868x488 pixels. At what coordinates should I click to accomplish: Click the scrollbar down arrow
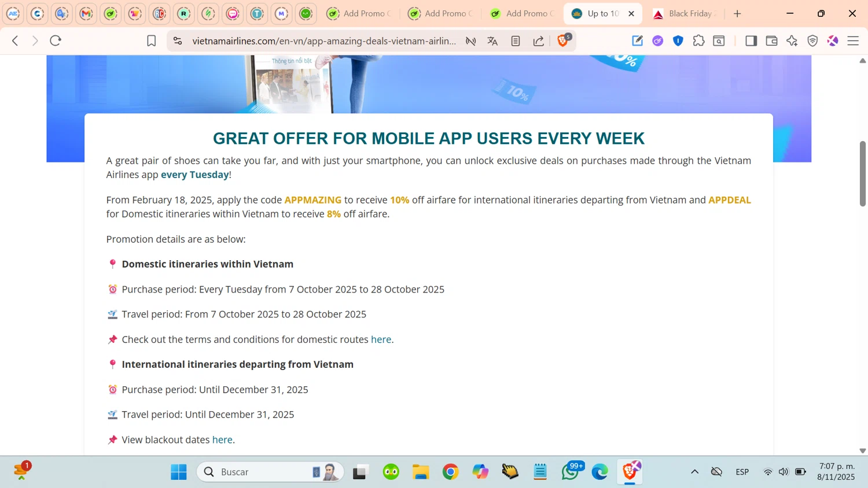[x=863, y=450]
